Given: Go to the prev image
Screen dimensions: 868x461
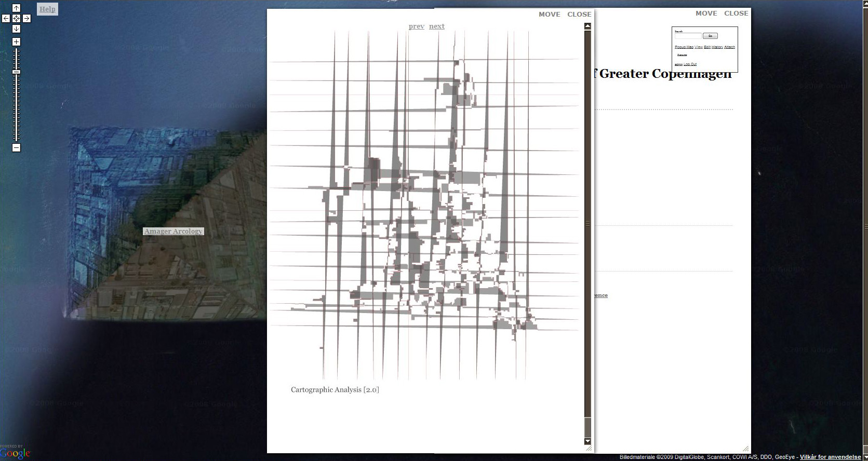Looking at the screenshot, I should coord(416,26).
